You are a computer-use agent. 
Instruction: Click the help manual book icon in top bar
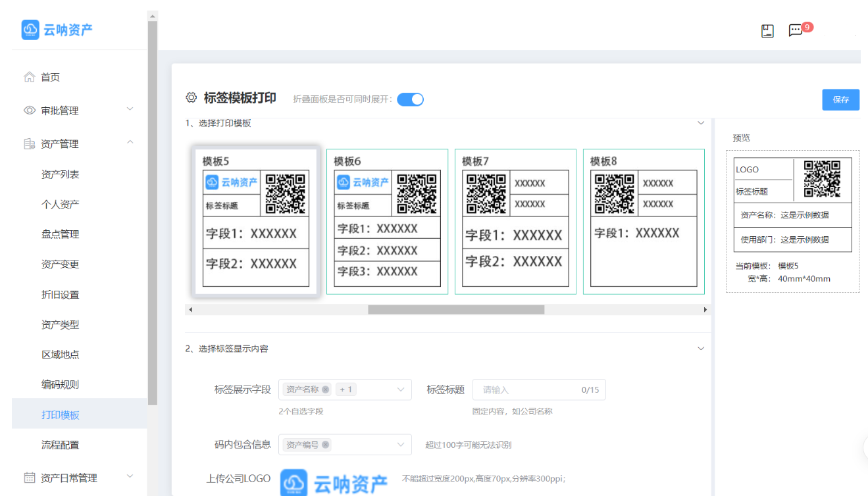click(766, 30)
